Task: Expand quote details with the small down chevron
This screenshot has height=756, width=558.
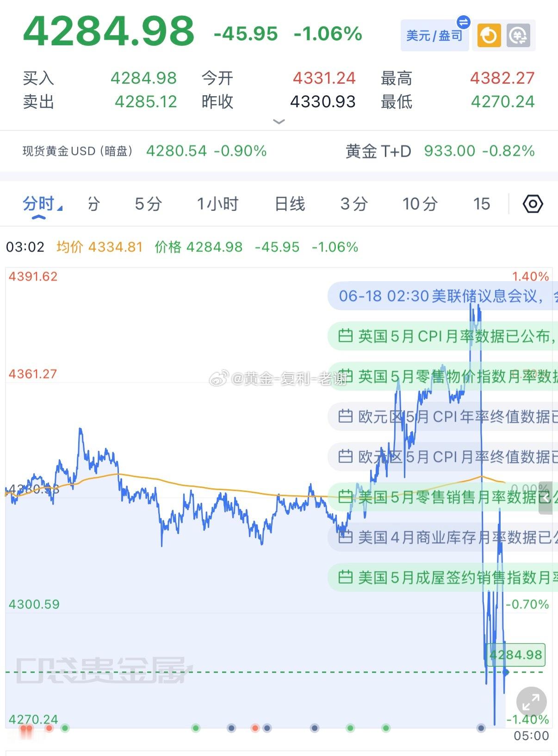Action: click(279, 122)
